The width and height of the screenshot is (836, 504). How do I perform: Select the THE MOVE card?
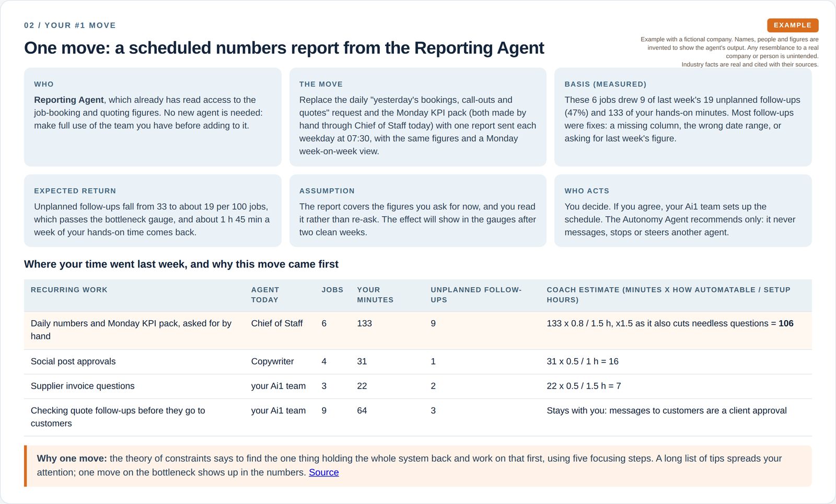[x=418, y=117]
